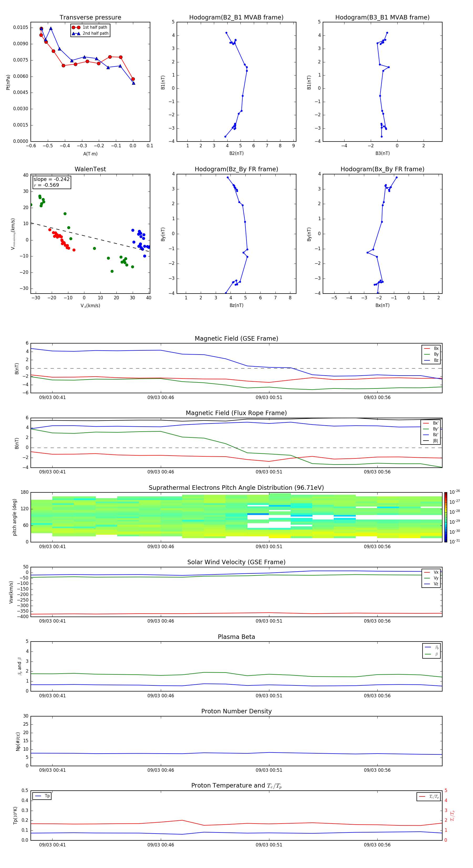Select the "Bx'" legend entry in Flux Rope panel
The image size is (473, 868).
[x=431, y=423]
